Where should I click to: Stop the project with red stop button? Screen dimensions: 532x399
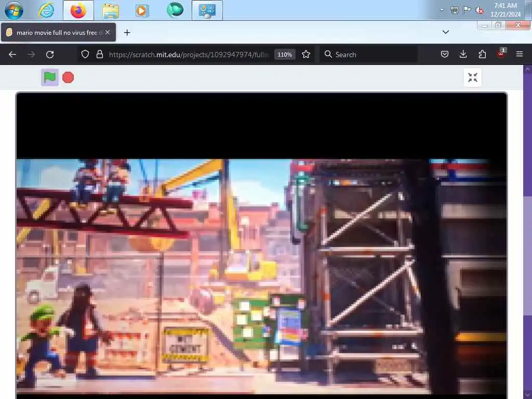(x=68, y=77)
